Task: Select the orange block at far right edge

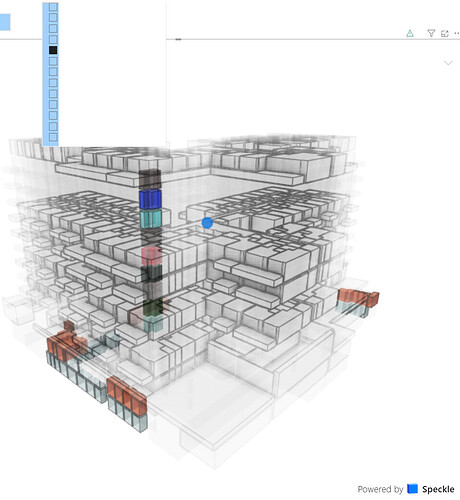Action: coord(358,297)
